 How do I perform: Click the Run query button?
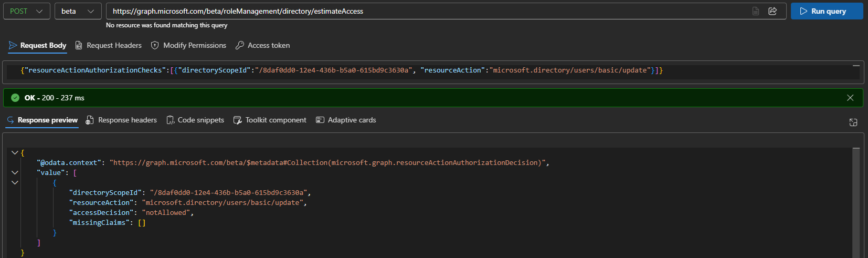[827, 11]
